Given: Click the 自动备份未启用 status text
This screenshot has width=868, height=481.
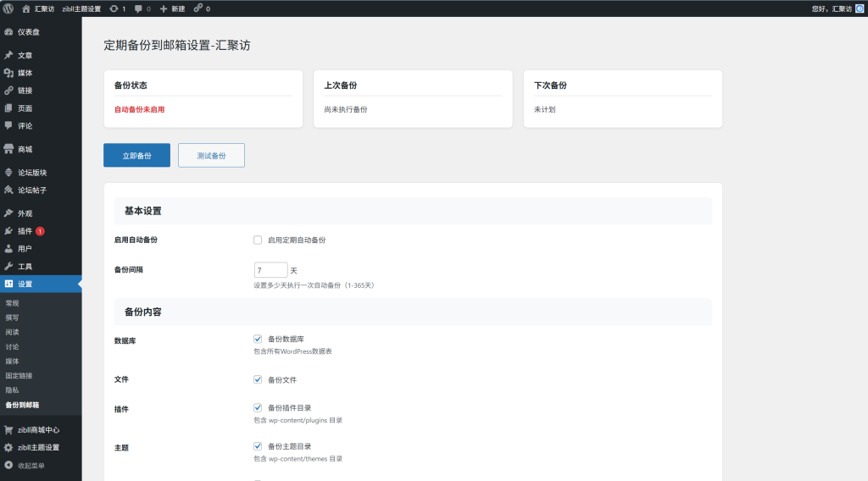Looking at the screenshot, I should click(x=140, y=109).
